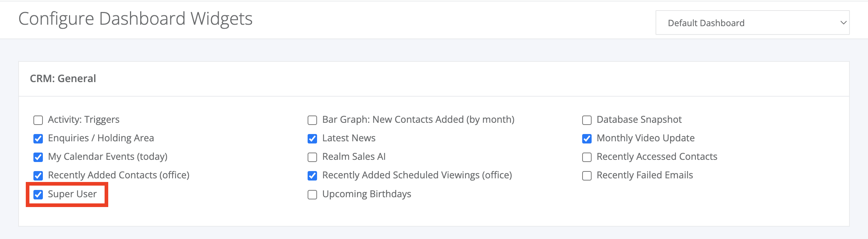Click the Latest News label text
868x239 pixels.
click(x=349, y=138)
